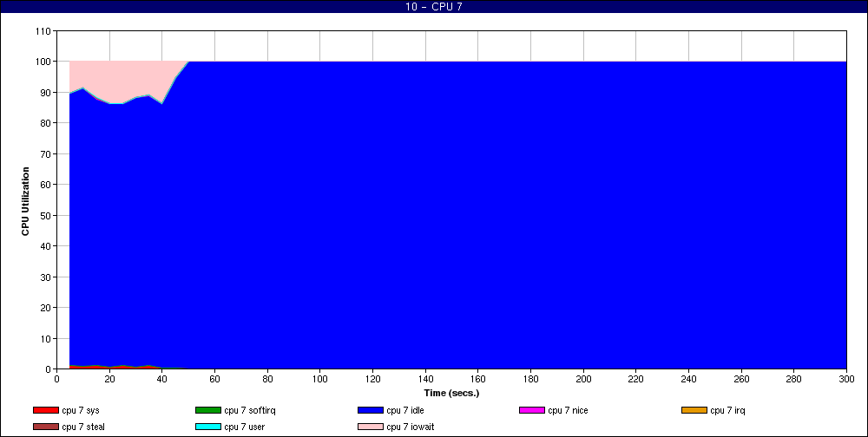Click the 90 value on the y-axis
Image resolution: width=868 pixels, height=437 pixels.
click(x=47, y=93)
